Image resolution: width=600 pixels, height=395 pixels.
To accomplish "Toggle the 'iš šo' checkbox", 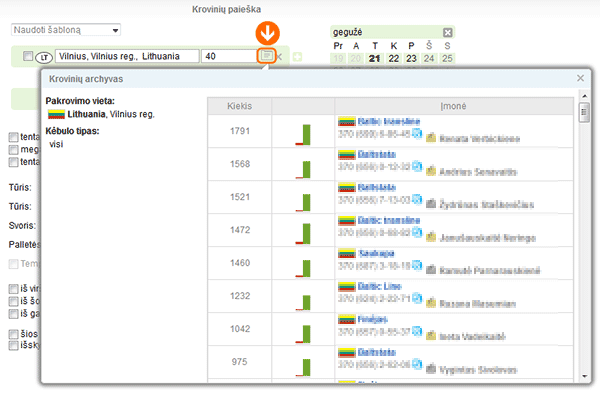I will coord(13,301).
